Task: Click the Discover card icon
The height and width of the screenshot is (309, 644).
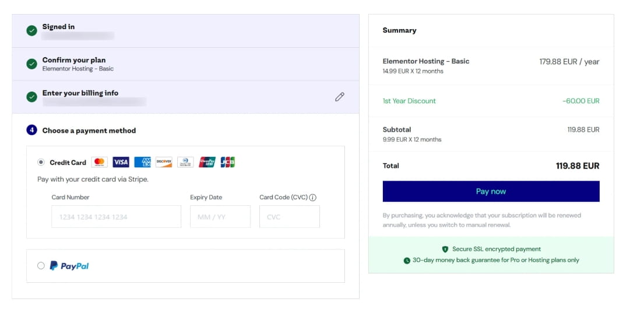Action: 164,162
